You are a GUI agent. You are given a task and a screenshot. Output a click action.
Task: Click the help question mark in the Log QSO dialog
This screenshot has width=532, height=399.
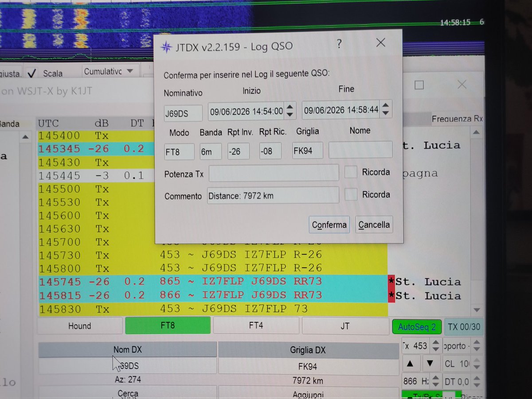(x=340, y=44)
